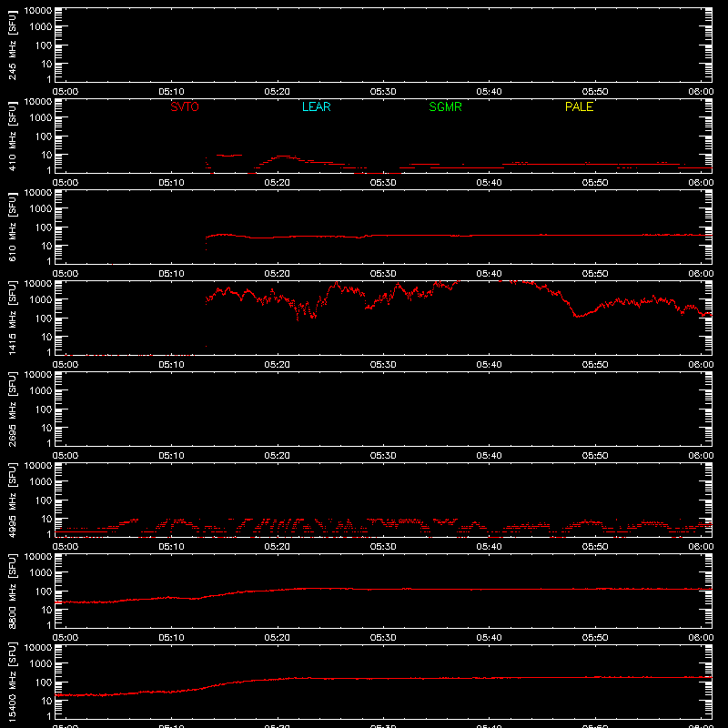This screenshot has width=728, height=728.
Task: Click the yellow PALE station label
Action: [579, 106]
